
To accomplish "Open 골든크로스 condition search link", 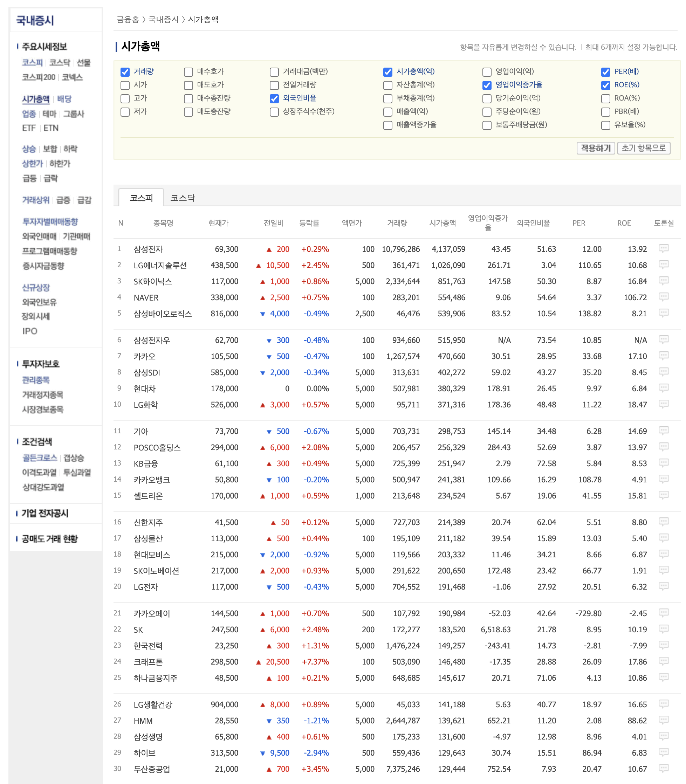I will pyautogui.click(x=40, y=458).
